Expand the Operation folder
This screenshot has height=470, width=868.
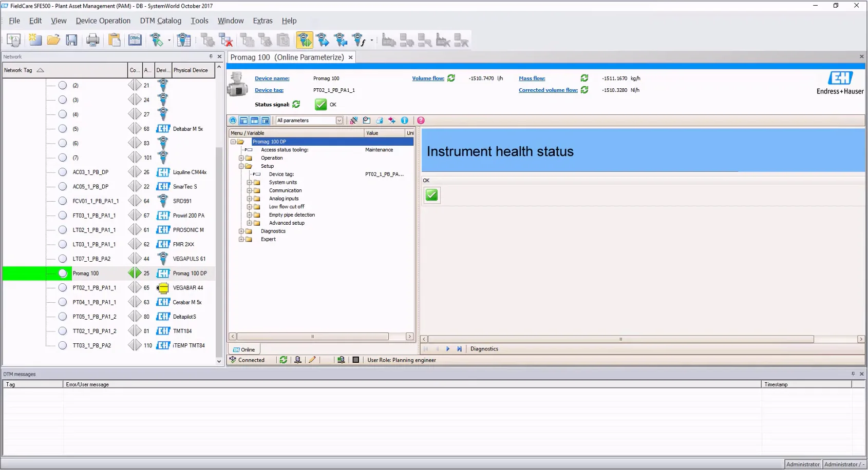[x=241, y=158]
